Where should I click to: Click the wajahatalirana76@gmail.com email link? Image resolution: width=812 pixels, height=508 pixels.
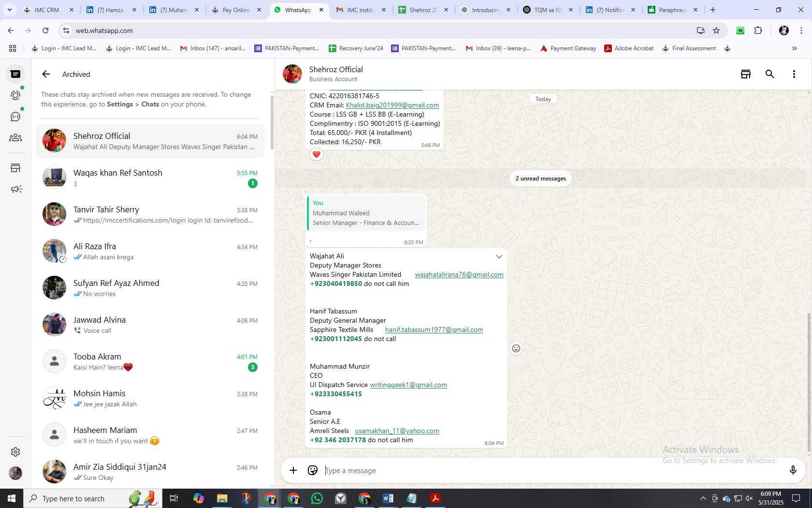click(x=459, y=274)
